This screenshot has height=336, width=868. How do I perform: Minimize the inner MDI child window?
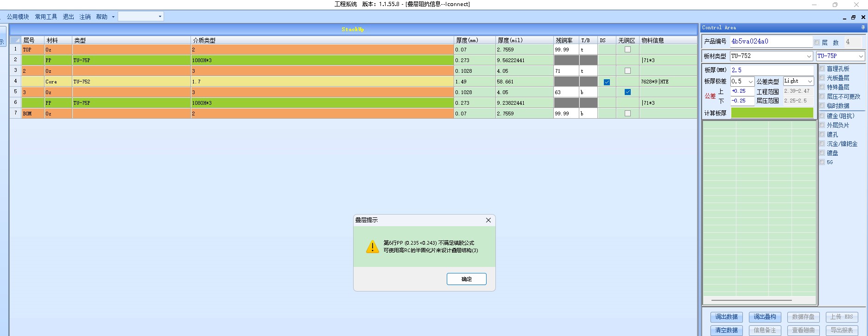[x=844, y=17]
